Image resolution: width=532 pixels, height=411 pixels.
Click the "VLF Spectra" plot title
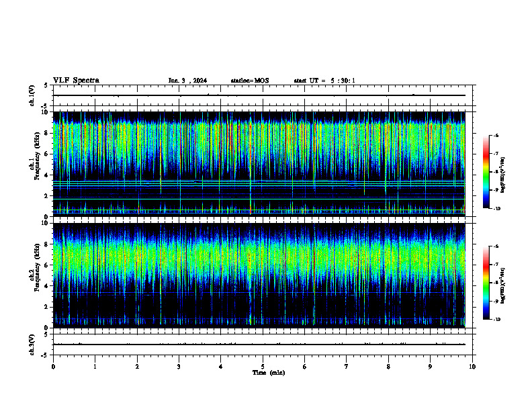click(77, 81)
